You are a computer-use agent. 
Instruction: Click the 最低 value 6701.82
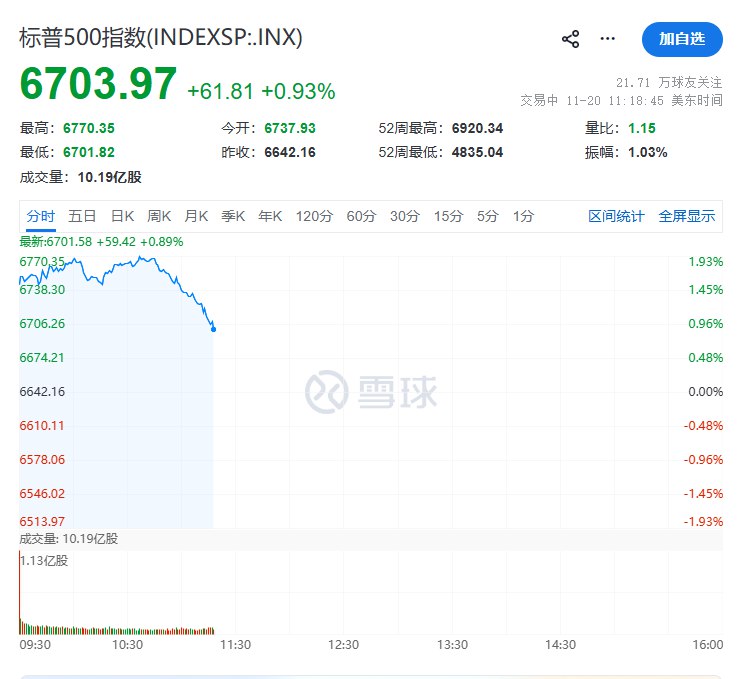coord(89,152)
